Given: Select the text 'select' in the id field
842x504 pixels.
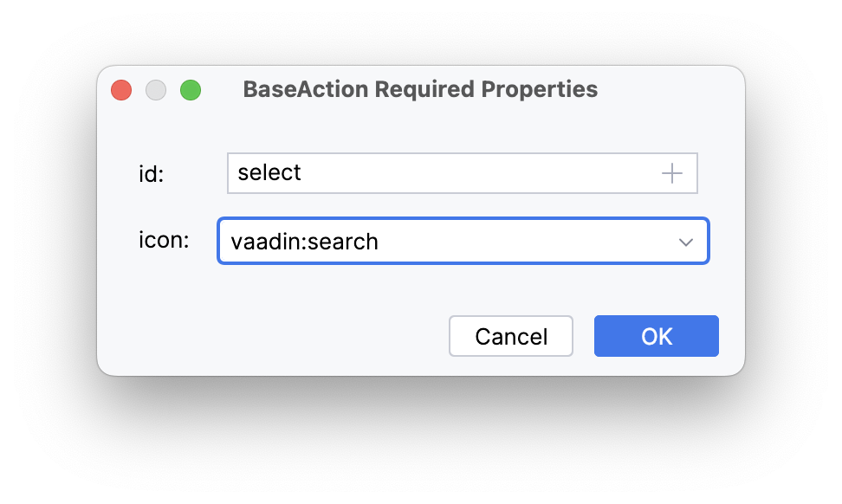Looking at the screenshot, I should 269,173.
